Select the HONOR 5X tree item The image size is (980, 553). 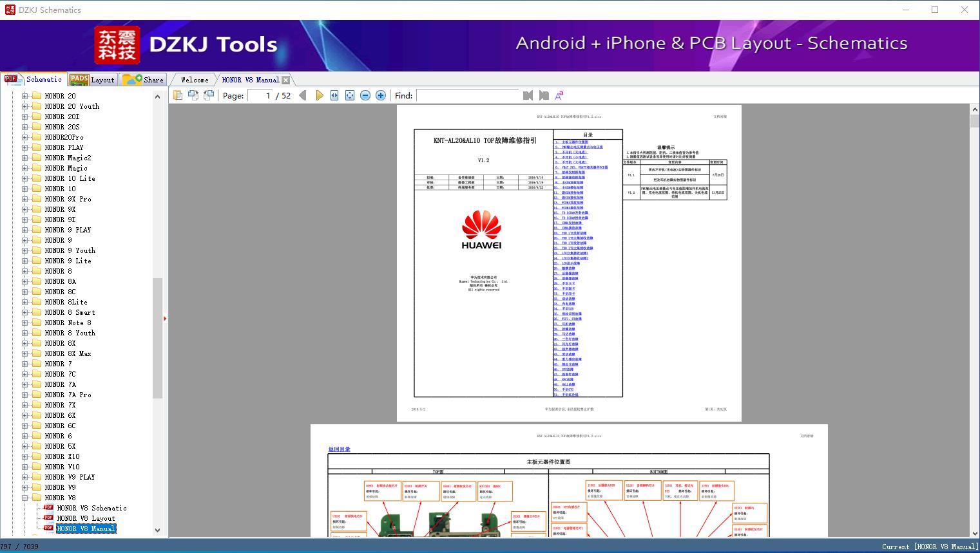61,446
